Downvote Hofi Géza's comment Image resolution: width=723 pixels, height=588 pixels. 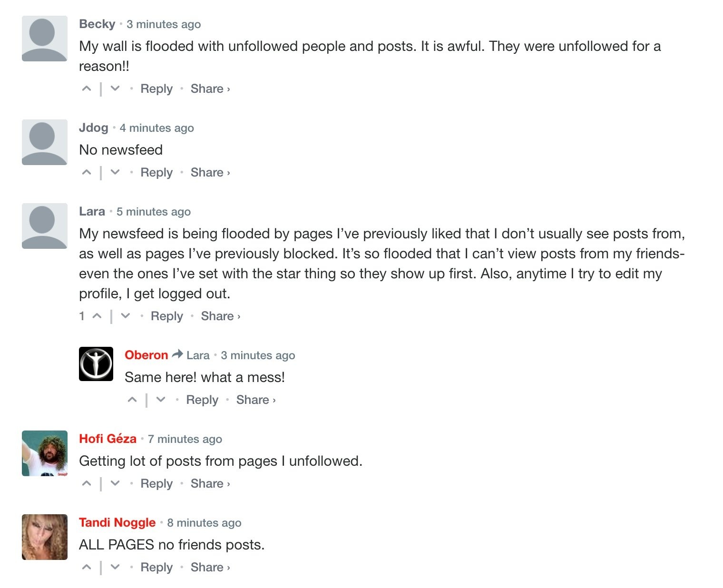click(115, 483)
